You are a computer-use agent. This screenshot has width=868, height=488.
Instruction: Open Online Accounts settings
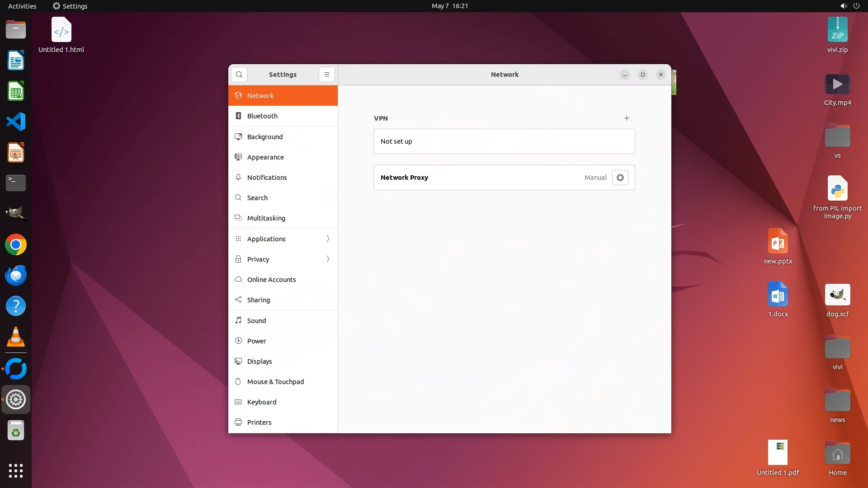point(271,280)
